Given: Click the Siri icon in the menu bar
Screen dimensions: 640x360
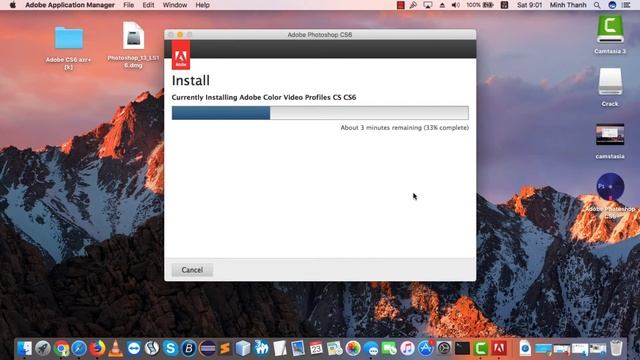Looking at the screenshot, I should tap(612, 5).
